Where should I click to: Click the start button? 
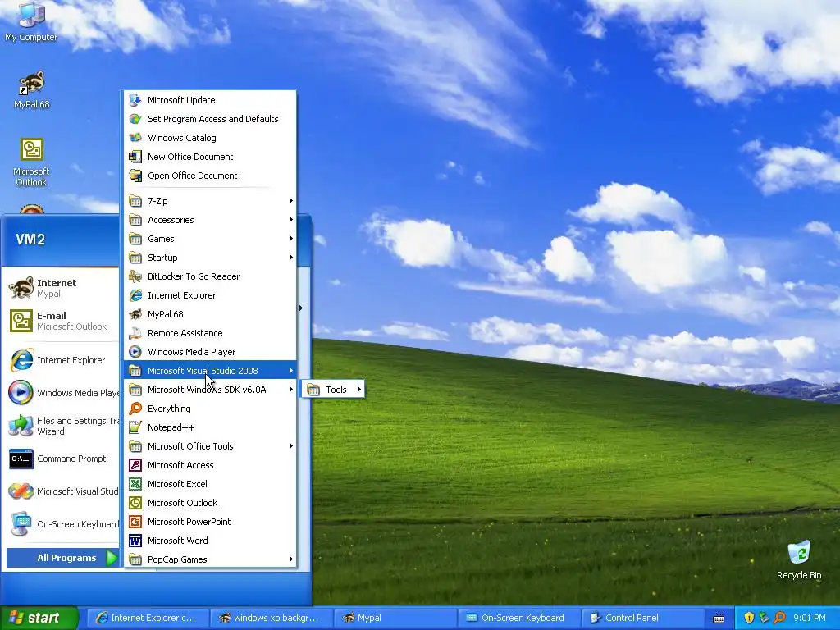(39, 618)
